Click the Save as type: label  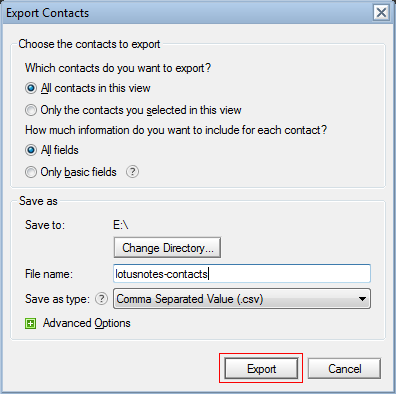tap(57, 299)
